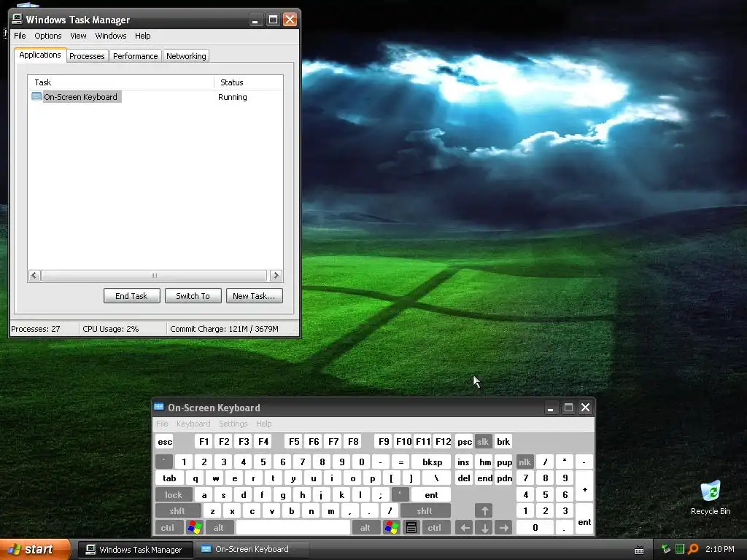Click the On-Screen Keyboard task row icon
The height and width of the screenshot is (560, 747).
pos(36,97)
